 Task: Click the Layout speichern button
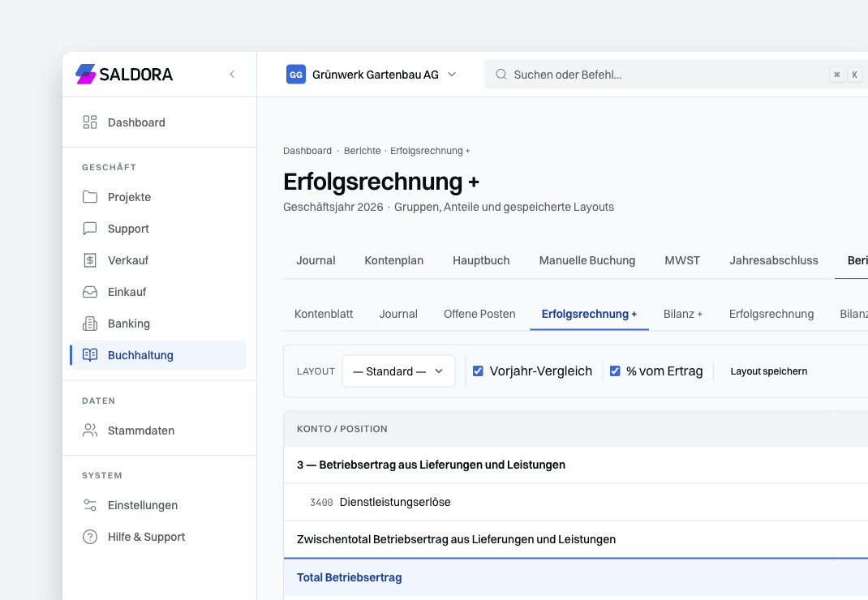pyautogui.click(x=768, y=371)
